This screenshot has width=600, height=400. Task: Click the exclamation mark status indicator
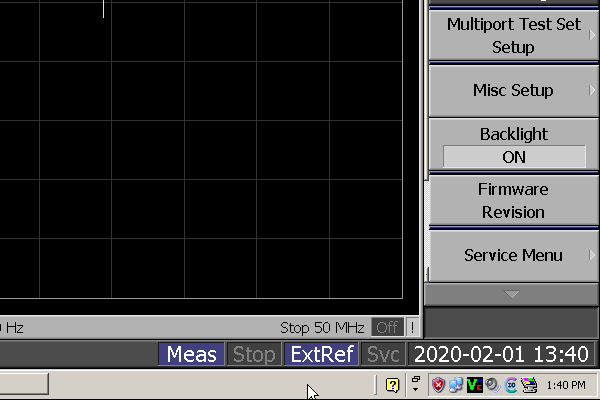(412, 327)
